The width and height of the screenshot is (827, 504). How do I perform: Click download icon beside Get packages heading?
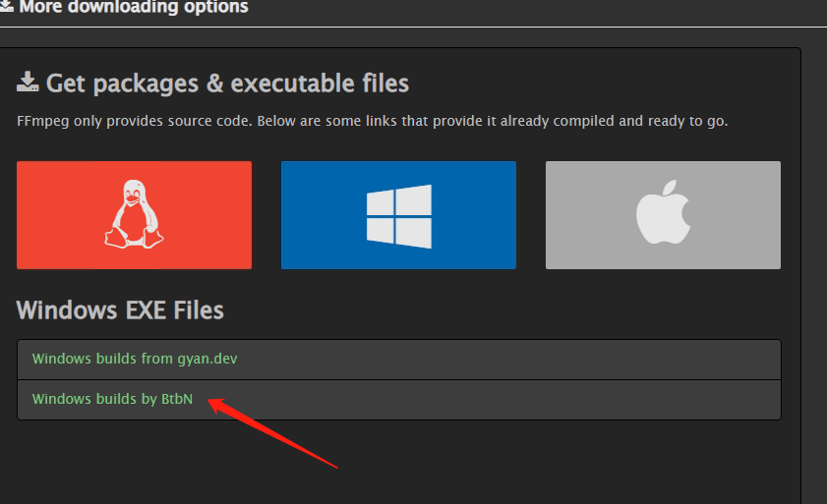(x=28, y=83)
